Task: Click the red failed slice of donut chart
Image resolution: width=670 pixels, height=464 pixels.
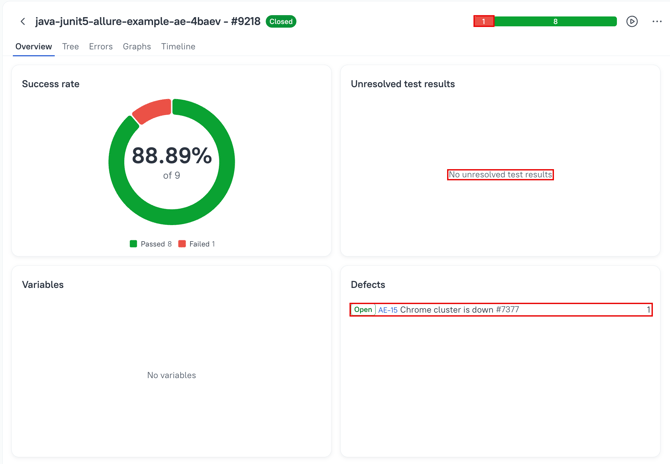Action: point(151,111)
